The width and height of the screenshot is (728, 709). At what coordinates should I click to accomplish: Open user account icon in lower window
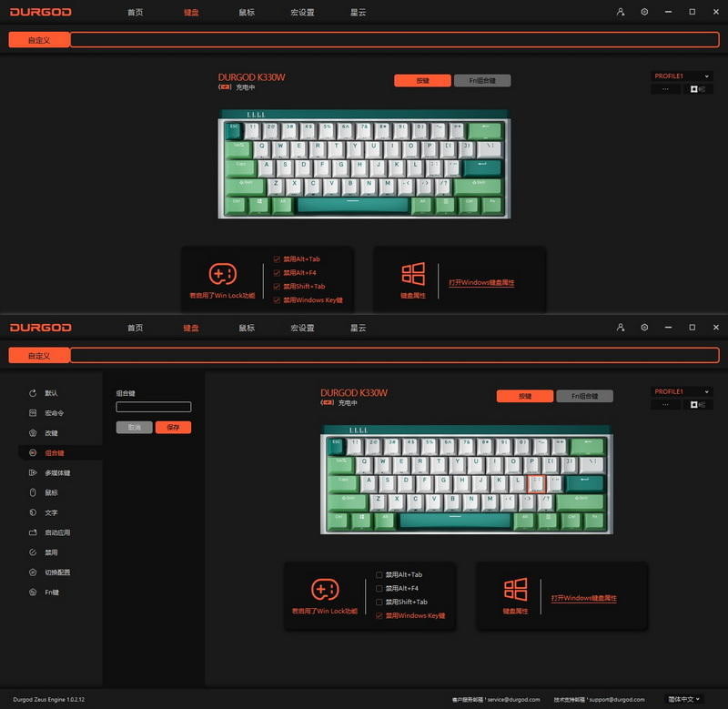click(621, 328)
